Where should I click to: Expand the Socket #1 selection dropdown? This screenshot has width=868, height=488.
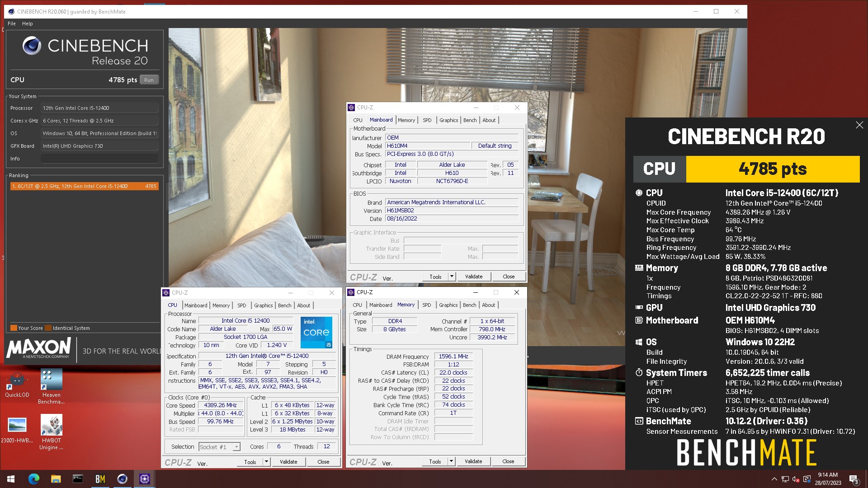[x=236, y=447]
